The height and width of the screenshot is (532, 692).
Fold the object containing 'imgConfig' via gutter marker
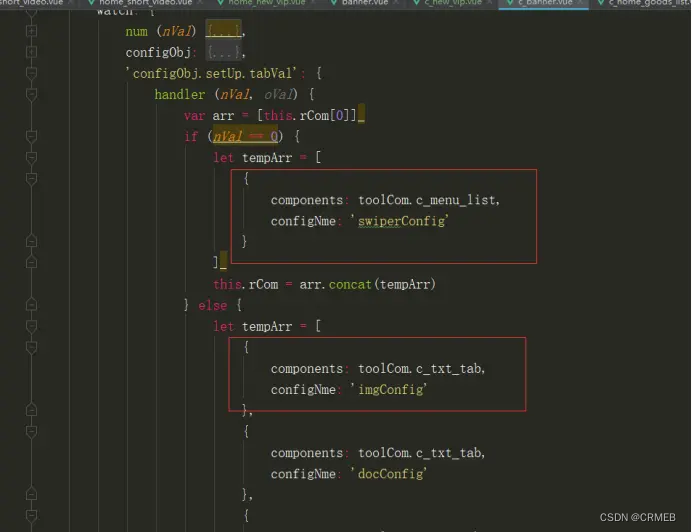tap(31, 347)
